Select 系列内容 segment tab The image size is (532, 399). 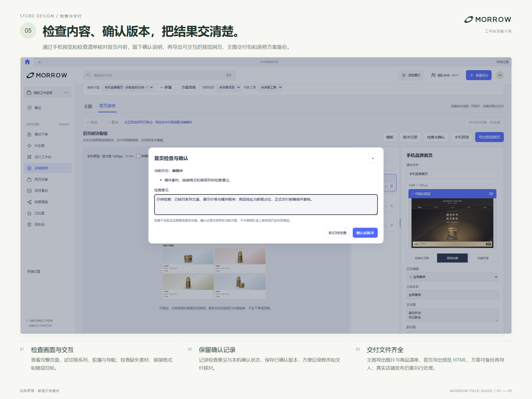tap(452, 258)
